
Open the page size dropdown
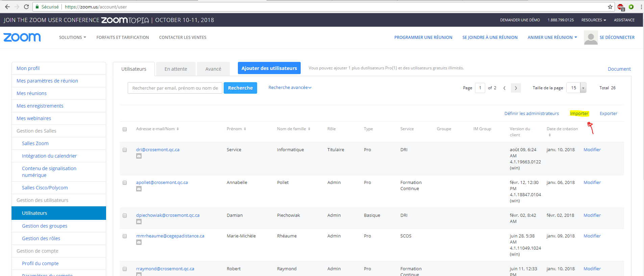click(x=583, y=88)
